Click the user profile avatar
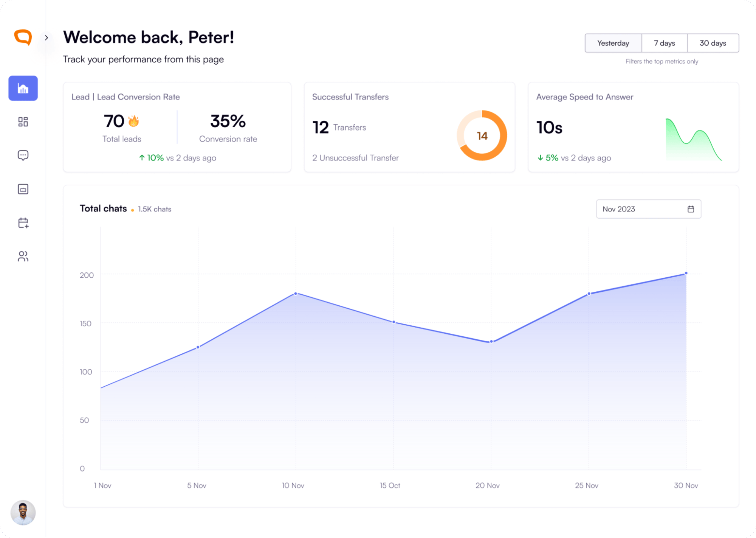 pyautogui.click(x=23, y=513)
